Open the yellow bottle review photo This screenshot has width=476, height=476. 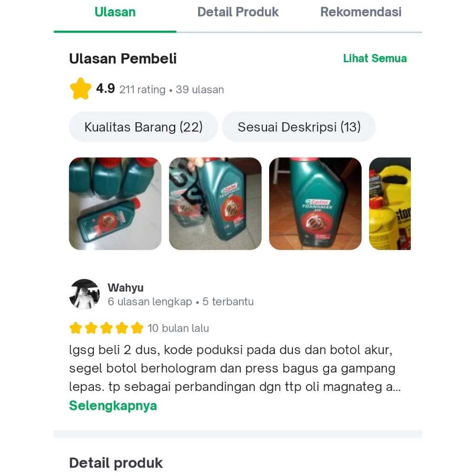click(x=390, y=204)
